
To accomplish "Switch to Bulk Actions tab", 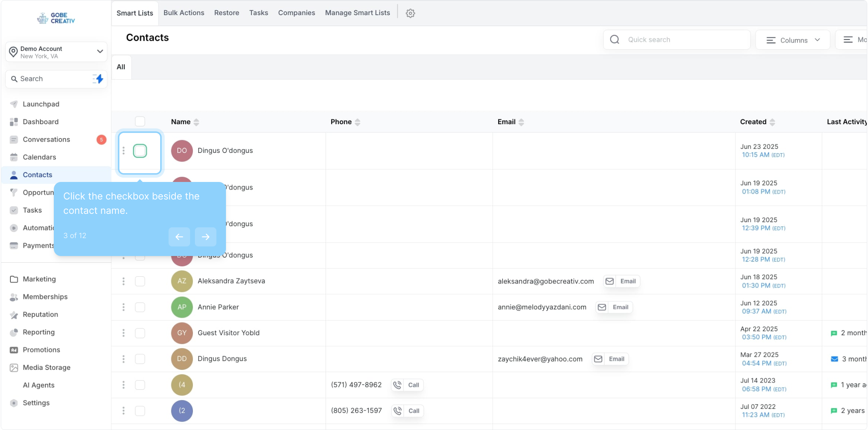I will [184, 13].
